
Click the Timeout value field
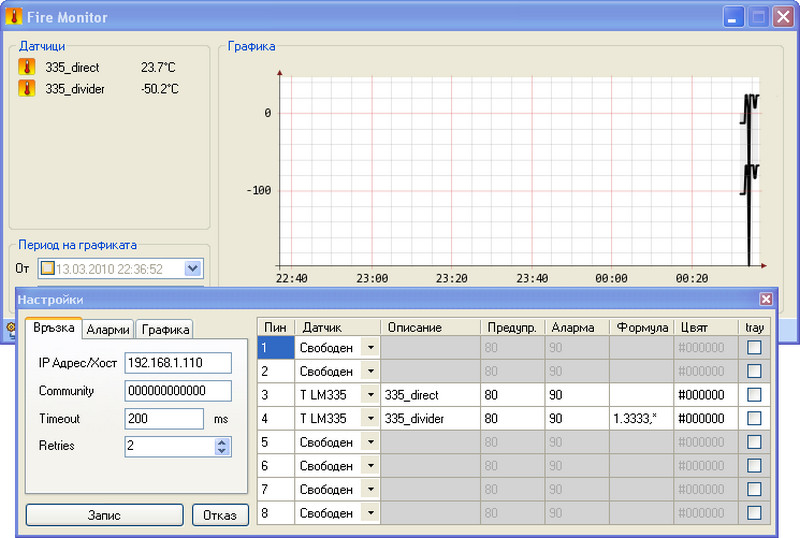[164, 419]
